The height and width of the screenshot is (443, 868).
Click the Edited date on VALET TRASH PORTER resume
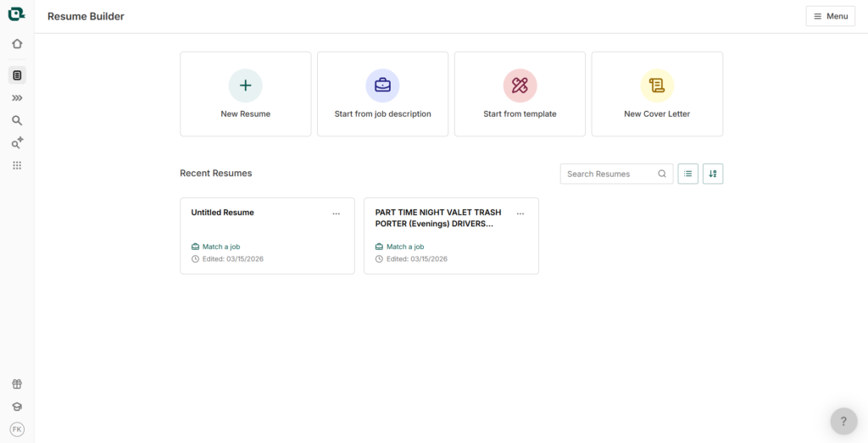pos(411,259)
